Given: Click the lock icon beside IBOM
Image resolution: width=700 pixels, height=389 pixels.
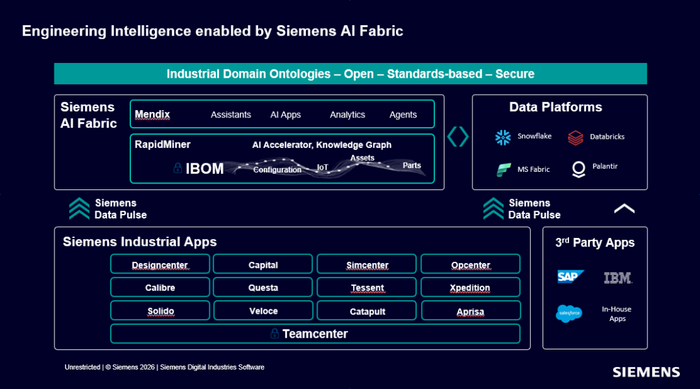Looking at the screenshot, I should [x=177, y=168].
